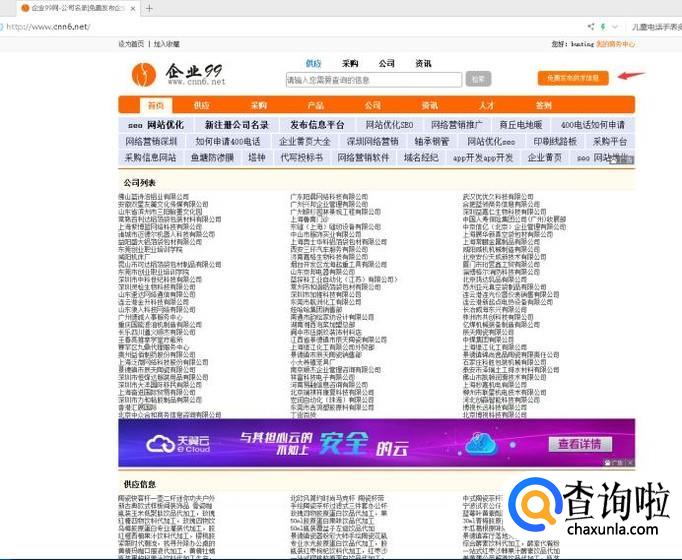Image resolution: width=682 pixels, height=560 pixels.
Task: Open company 小大养殖贸易厂
Action: pyautogui.click(x=313, y=362)
